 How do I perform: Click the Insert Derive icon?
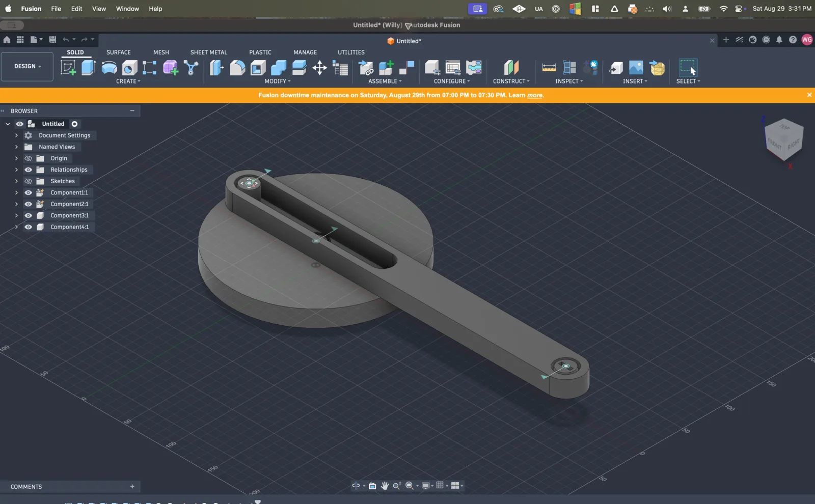(x=615, y=67)
